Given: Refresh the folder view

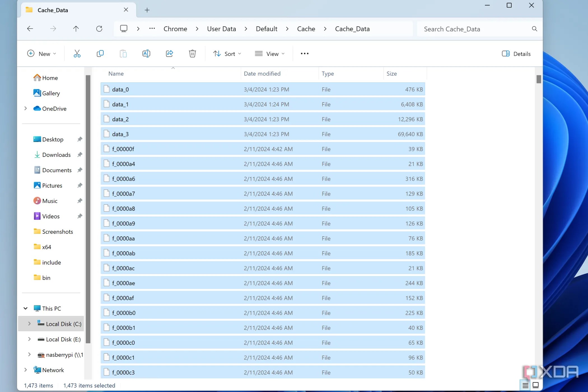Looking at the screenshot, I should (99, 29).
